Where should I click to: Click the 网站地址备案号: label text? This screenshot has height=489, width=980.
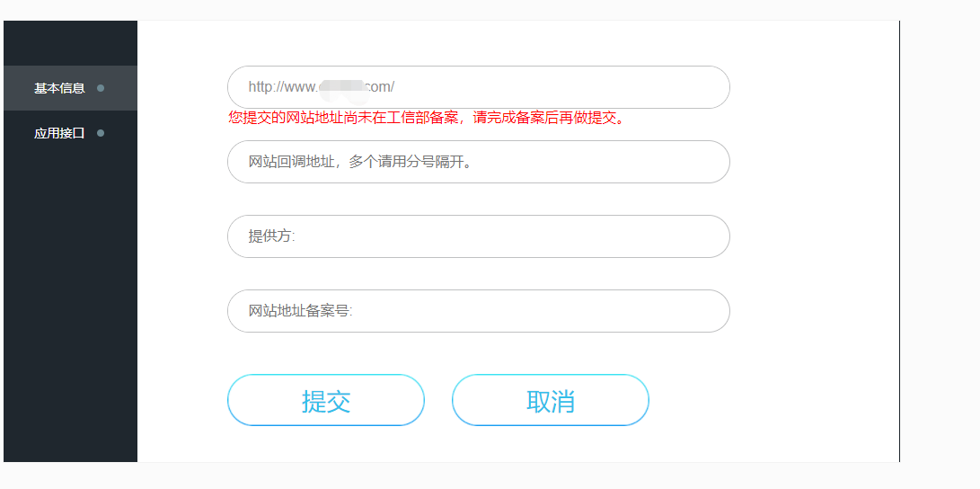point(300,311)
